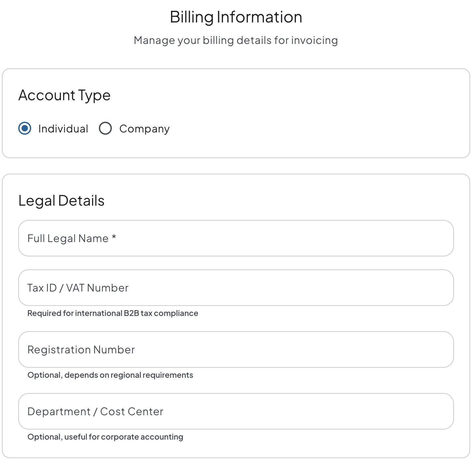The image size is (476, 464).
Task: Click the "Registration Number" placeholder label
Action: click(81, 350)
